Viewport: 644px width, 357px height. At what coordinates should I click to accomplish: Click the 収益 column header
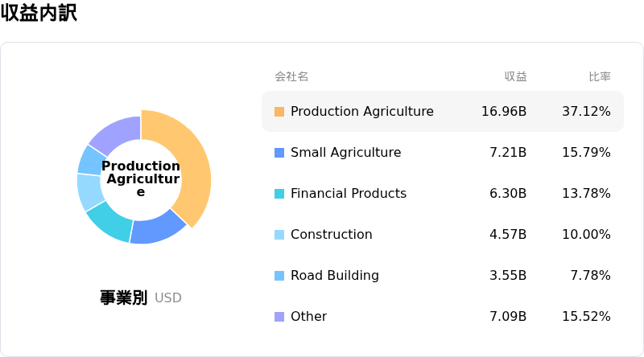tap(515, 76)
